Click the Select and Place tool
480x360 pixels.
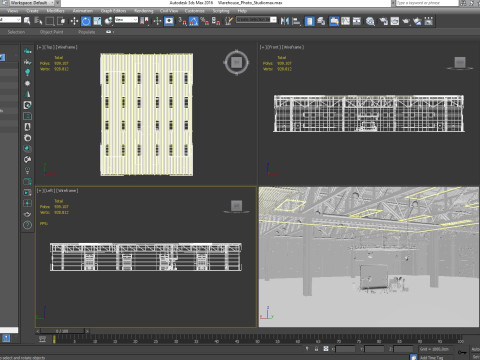pyautogui.click(x=108, y=21)
